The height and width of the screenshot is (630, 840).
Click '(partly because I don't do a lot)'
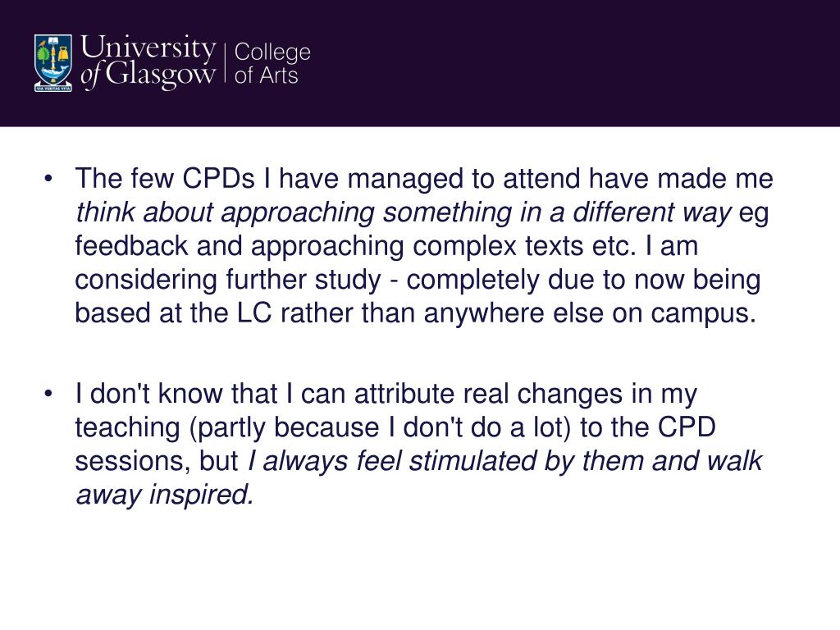[381, 427]
